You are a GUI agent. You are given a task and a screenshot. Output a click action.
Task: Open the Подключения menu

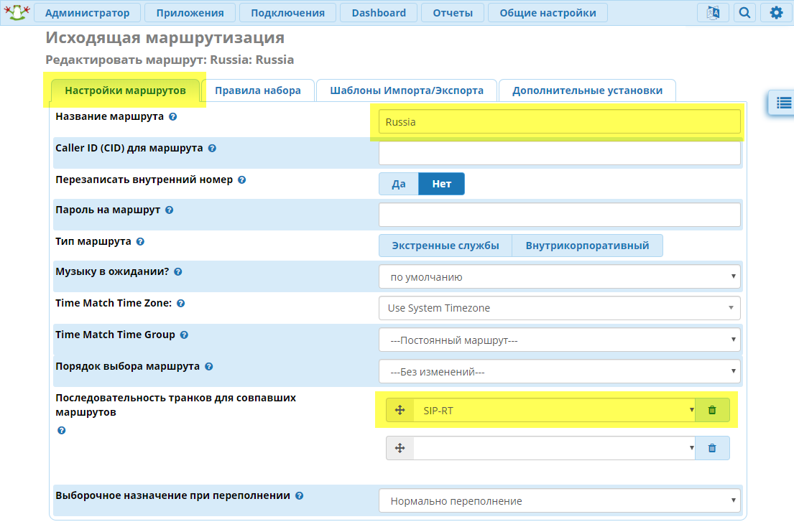pos(287,13)
